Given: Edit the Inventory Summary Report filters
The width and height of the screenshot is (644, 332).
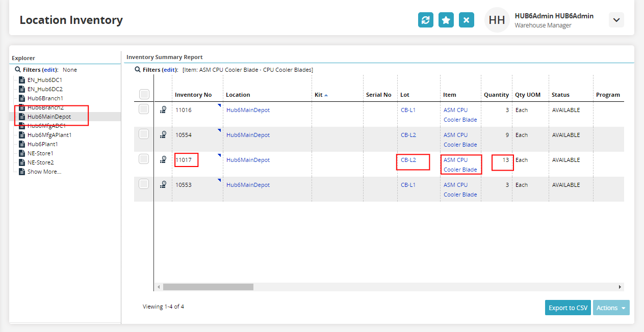Looking at the screenshot, I should click(170, 70).
